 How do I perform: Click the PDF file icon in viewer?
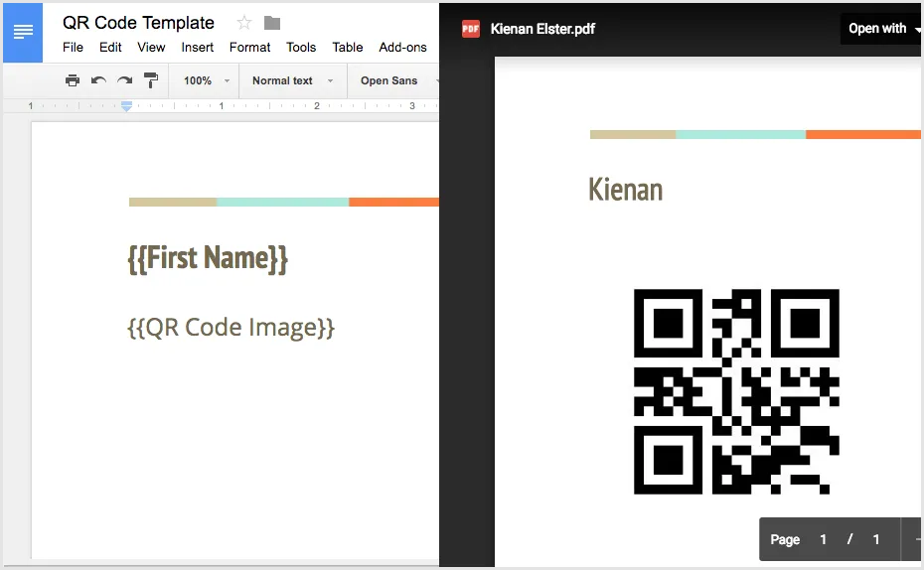[470, 29]
